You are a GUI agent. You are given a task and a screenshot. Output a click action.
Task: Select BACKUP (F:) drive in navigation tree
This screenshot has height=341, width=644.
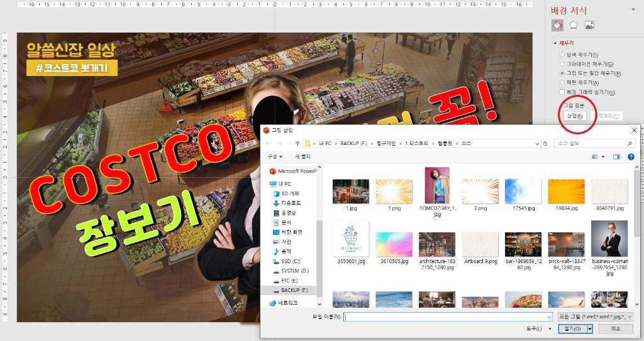coord(291,290)
